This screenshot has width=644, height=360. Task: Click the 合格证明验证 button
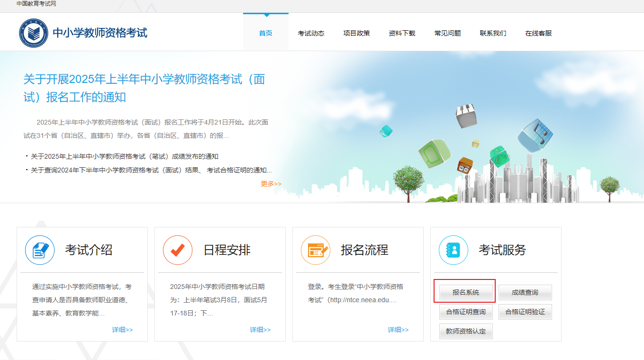click(x=525, y=312)
